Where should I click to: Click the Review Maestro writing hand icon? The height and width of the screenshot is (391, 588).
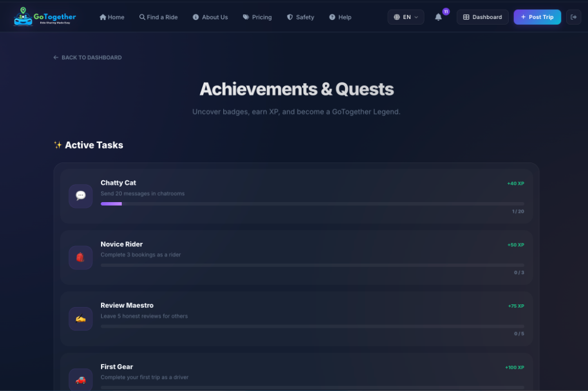click(x=80, y=319)
